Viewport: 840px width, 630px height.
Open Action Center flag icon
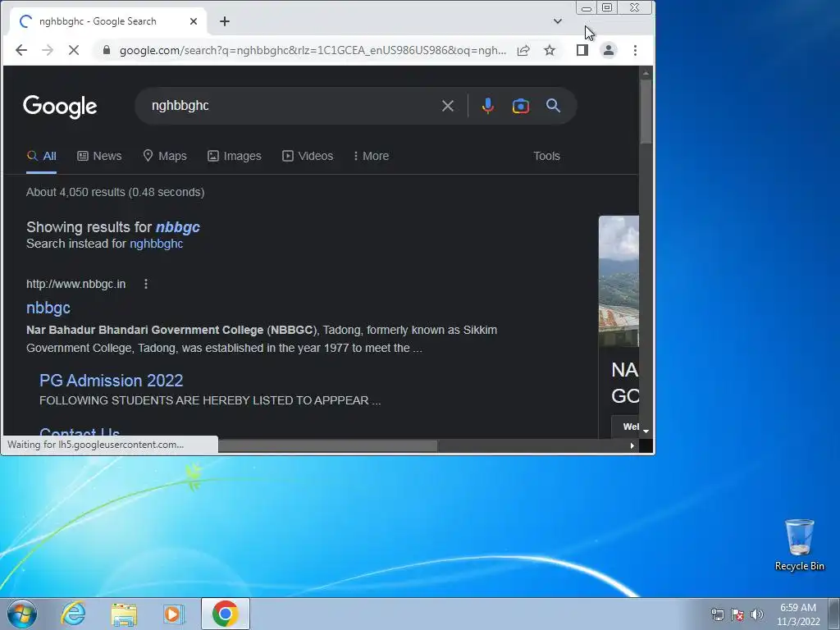click(x=737, y=614)
